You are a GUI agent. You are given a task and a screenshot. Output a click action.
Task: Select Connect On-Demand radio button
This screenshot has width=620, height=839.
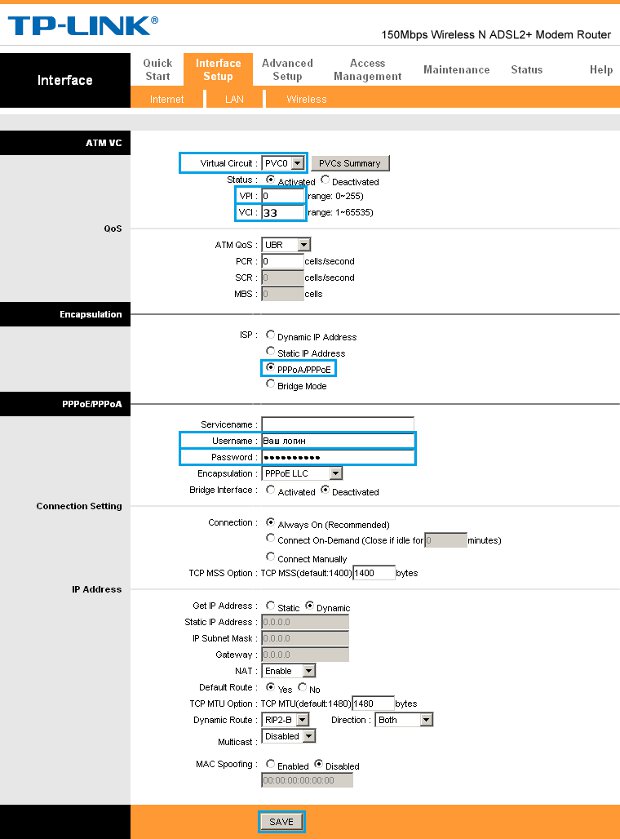click(x=271, y=539)
